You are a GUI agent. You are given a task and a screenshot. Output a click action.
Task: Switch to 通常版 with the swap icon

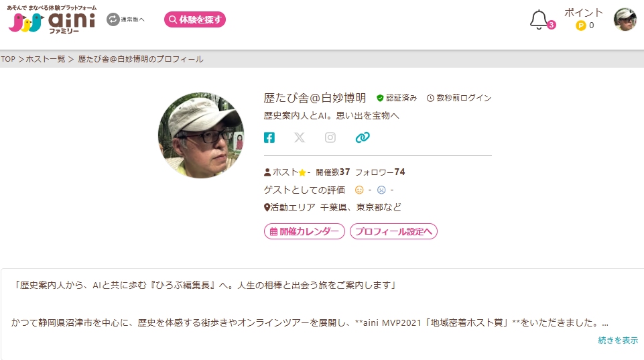point(125,19)
